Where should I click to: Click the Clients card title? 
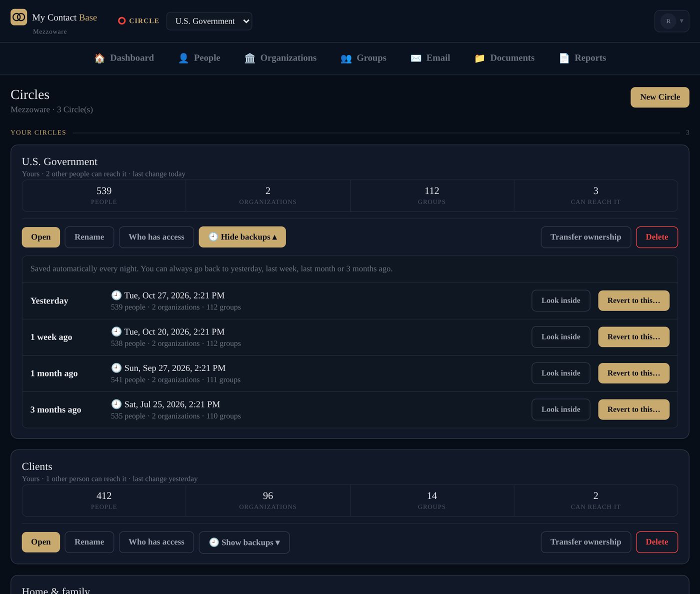click(x=37, y=466)
